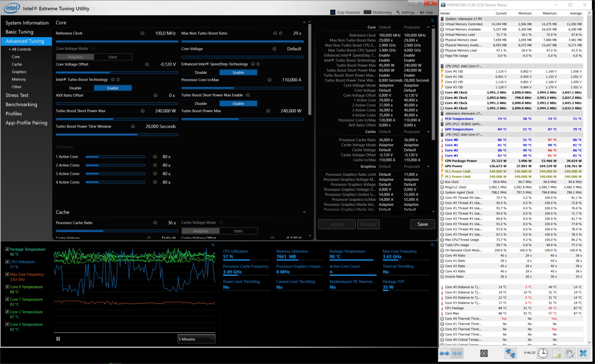Collapse Core group in Proposed settings panel
Image resolution: width=595 pixels, height=364 pixels.
tap(428, 27)
